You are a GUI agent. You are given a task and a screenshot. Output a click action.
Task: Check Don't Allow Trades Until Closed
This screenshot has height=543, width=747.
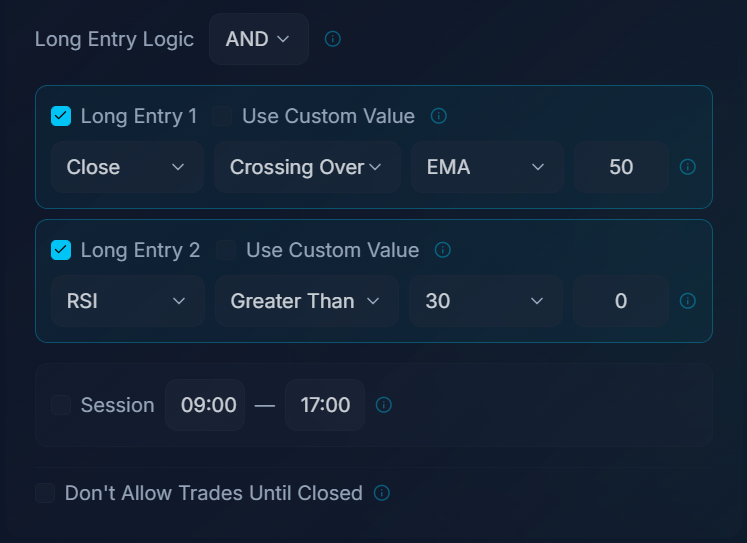[x=45, y=493]
